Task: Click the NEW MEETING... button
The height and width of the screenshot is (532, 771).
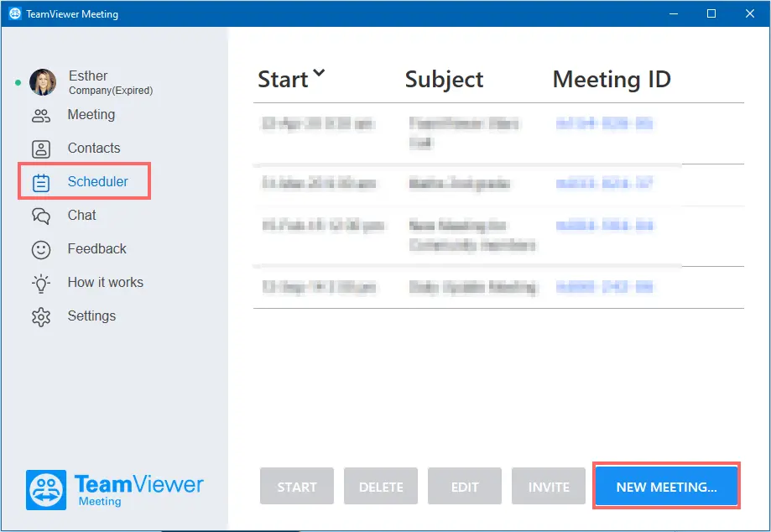Action: (x=666, y=487)
